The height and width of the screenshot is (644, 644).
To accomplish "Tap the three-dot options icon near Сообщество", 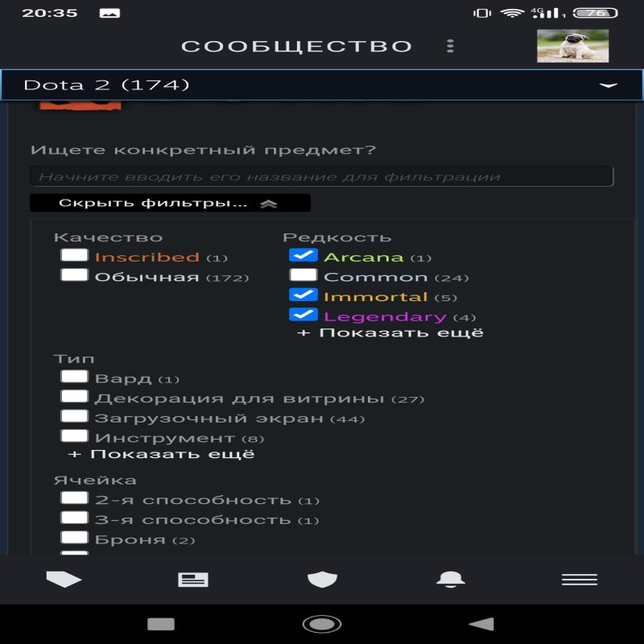I will [x=451, y=46].
